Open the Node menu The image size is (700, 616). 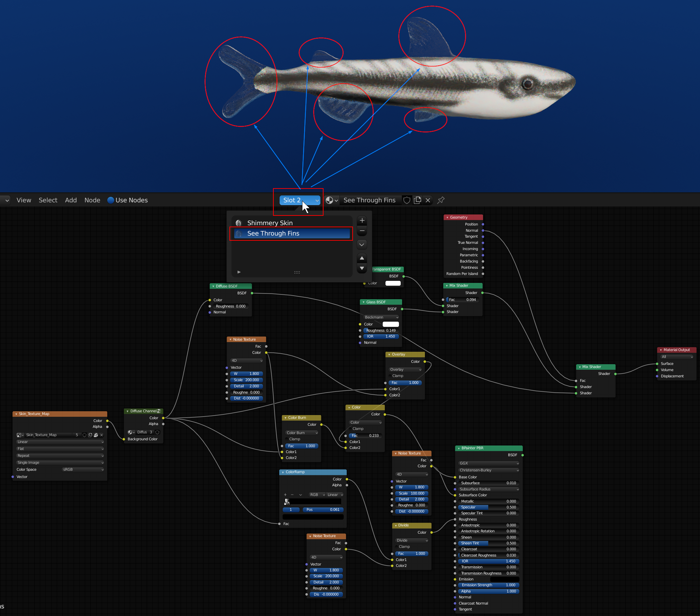point(92,200)
